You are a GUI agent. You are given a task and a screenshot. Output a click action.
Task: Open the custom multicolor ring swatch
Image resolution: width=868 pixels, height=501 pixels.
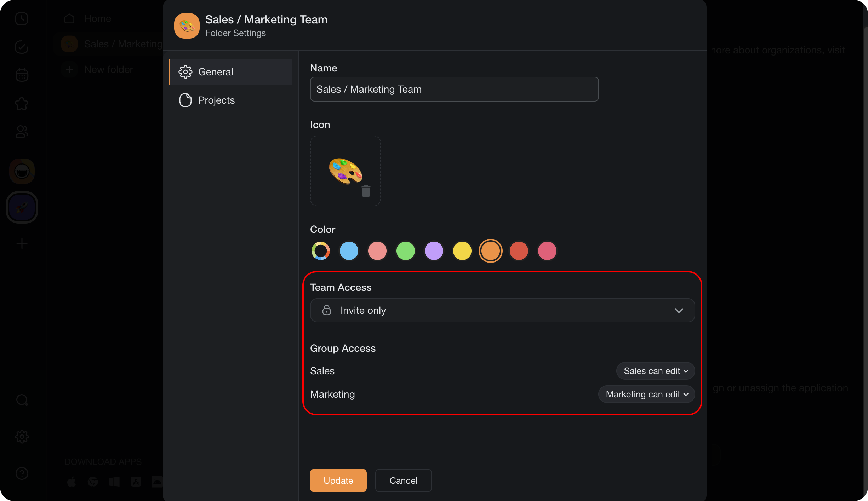tap(320, 251)
